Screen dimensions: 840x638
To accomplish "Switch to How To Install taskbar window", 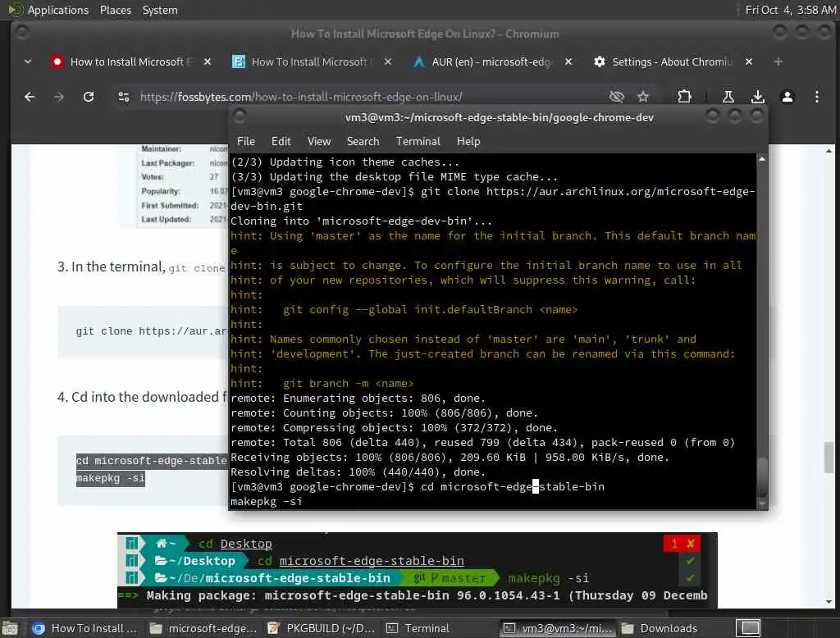I will tap(84, 628).
